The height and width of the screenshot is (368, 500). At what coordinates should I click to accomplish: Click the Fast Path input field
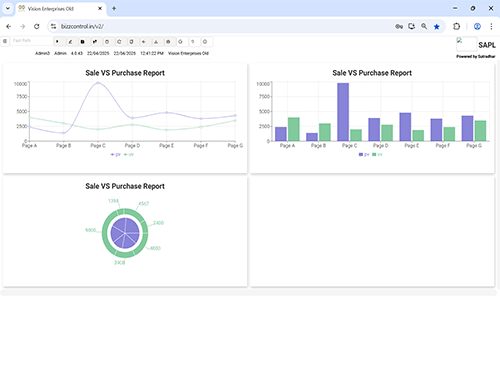32,41
